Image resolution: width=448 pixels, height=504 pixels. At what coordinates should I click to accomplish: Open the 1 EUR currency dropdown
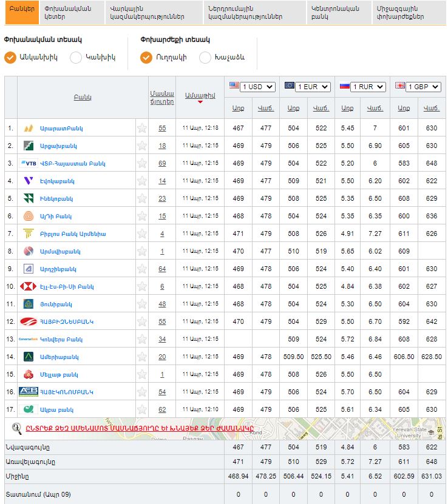point(313,87)
